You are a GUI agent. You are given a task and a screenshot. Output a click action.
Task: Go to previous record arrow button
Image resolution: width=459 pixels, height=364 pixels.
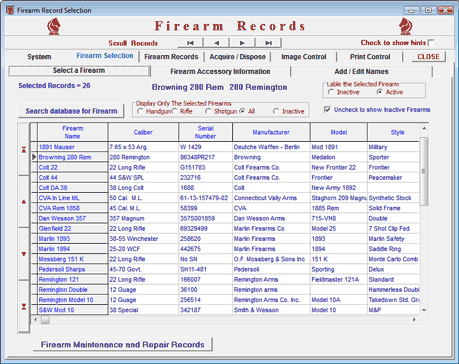[x=216, y=43]
